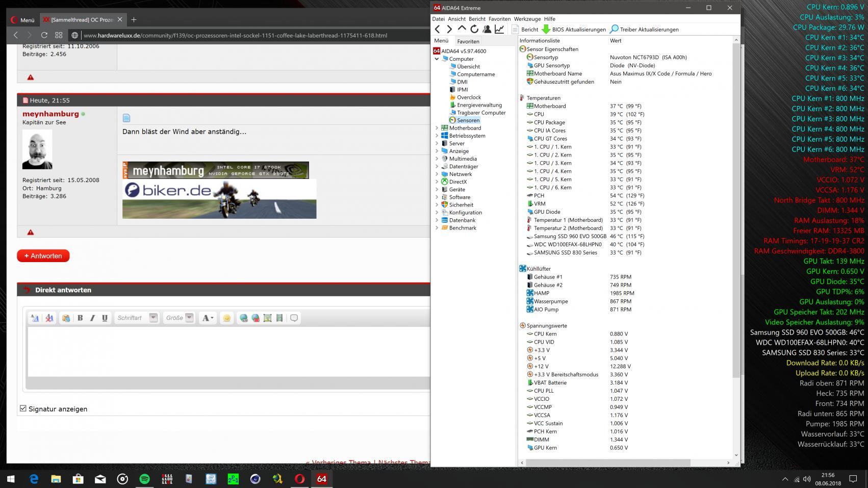Viewport: 868px width, 488px height.
Task: Open the AIDA64 Bericht menu
Action: 477,19
